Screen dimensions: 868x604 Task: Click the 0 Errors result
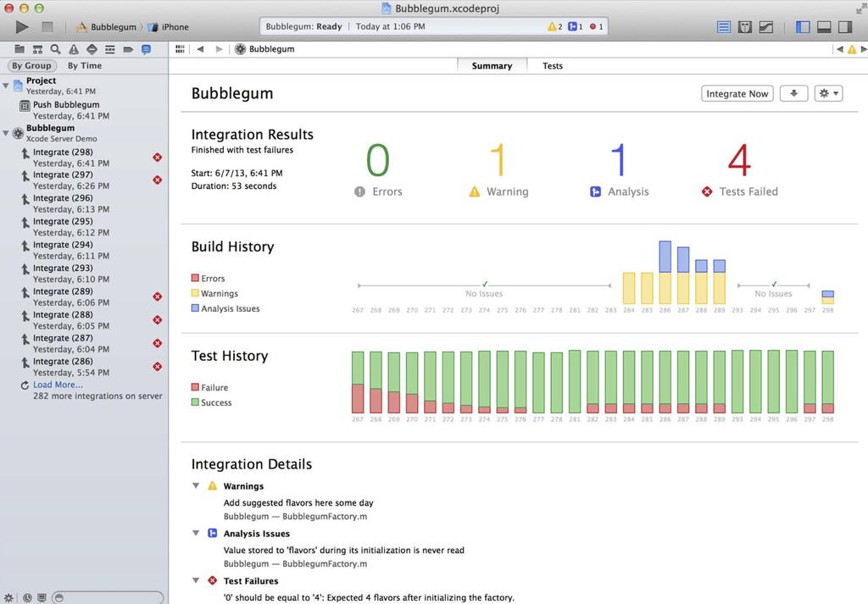pos(378,169)
